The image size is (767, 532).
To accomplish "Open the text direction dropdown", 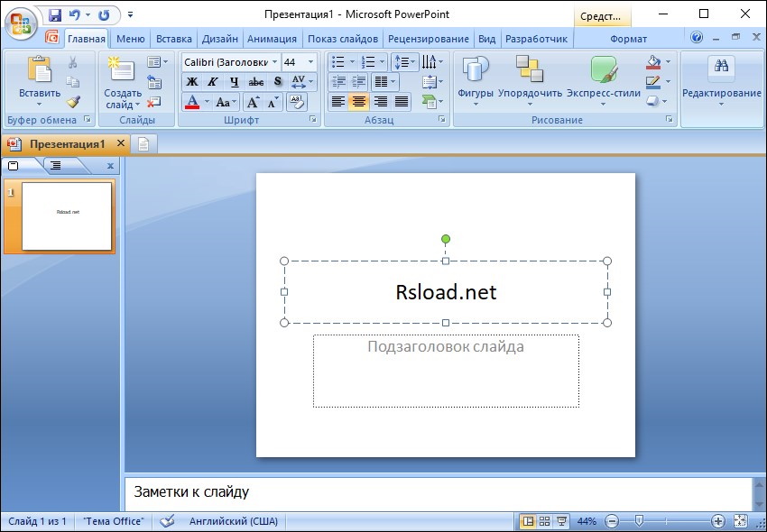I will (x=432, y=61).
